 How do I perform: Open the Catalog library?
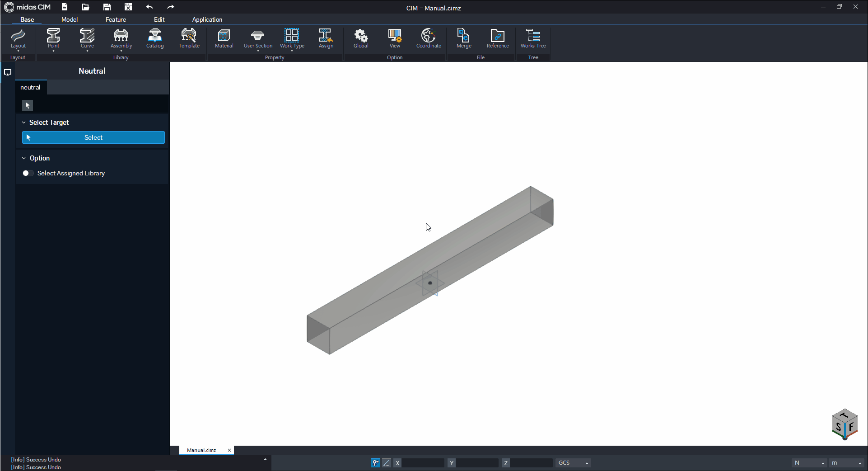[x=155, y=38]
